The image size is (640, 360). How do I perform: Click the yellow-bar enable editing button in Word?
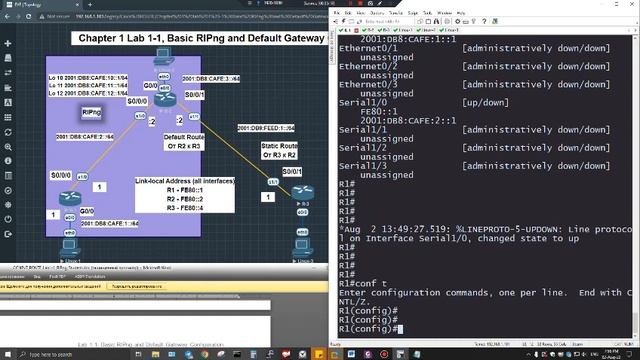[137, 286]
